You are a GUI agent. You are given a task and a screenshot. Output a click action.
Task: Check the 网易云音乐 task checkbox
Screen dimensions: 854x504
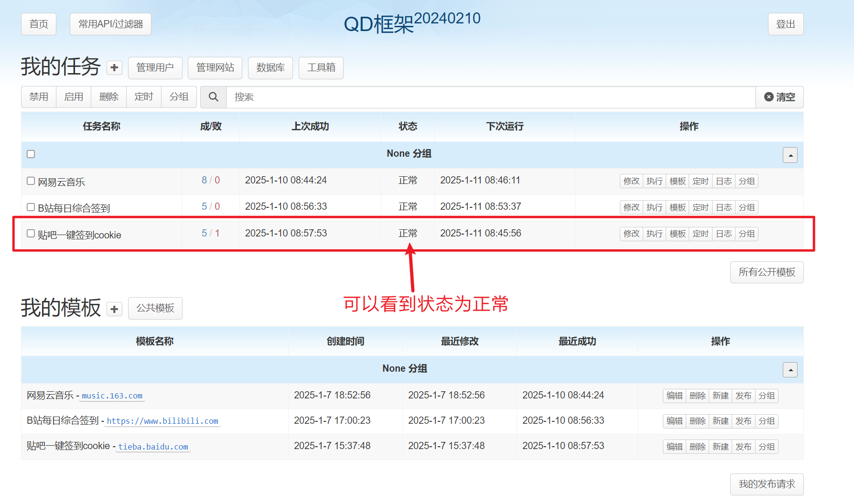pos(31,181)
